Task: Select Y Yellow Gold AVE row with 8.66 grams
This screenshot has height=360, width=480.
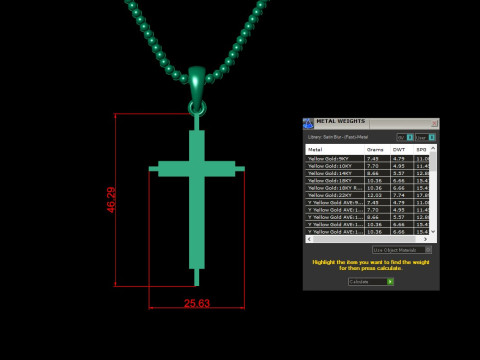Action: 368,217
